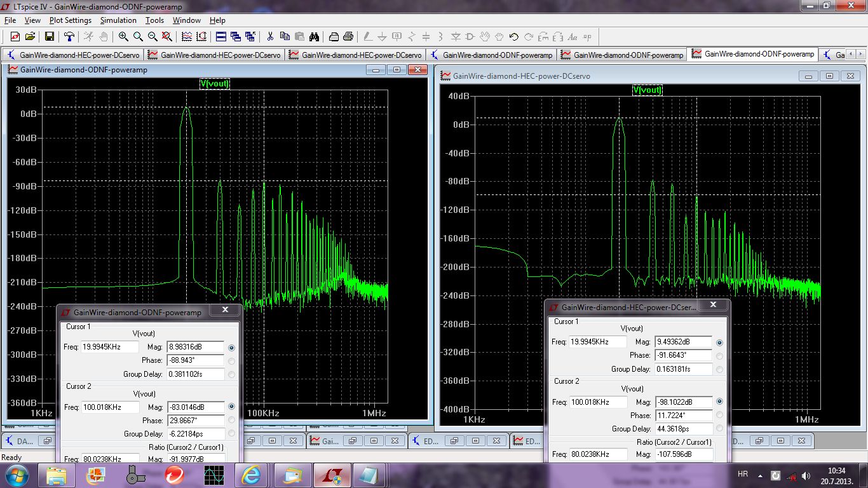Click the 100KHz axis label in ODNF plot
The width and height of the screenshot is (868, 488).
click(262, 412)
